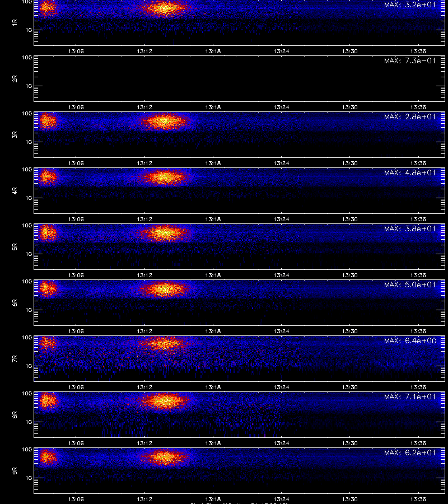This screenshot has height=504, width=448.
Task: Click the 13:24 time tick under panel 8R
Action: pyautogui.click(x=281, y=443)
